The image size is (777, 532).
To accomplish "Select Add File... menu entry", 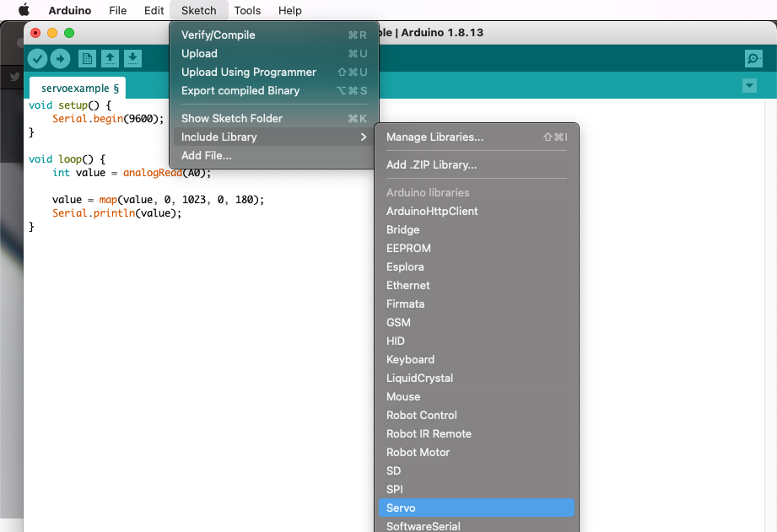I will 206,155.
